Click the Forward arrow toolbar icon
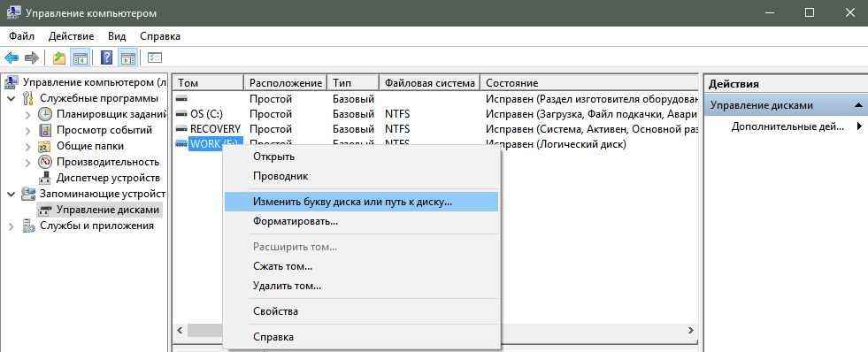The height and width of the screenshot is (352, 868). [x=32, y=57]
